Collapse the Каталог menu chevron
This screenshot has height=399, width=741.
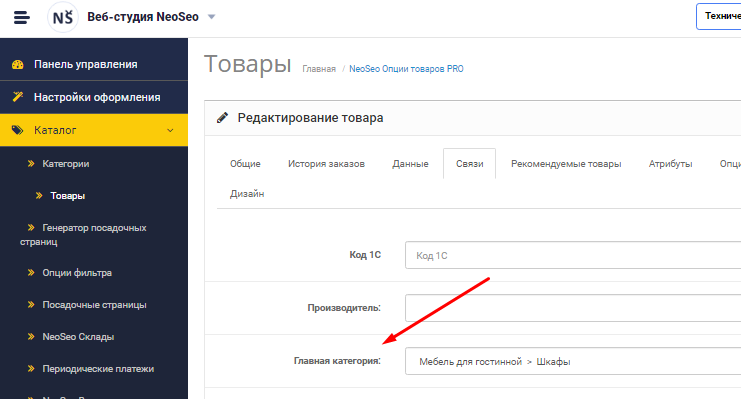pos(170,130)
